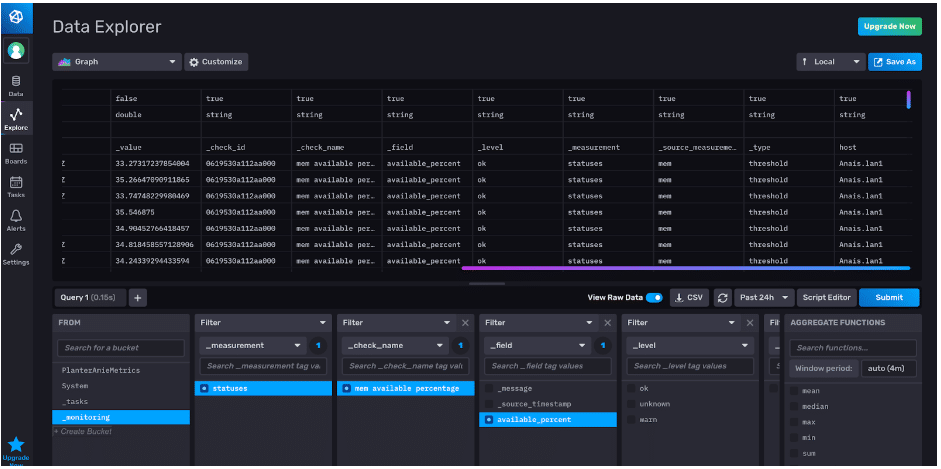Click the green Upgrade Now button
The width and height of the screenshot is (941, 469).
coord(889,26)
